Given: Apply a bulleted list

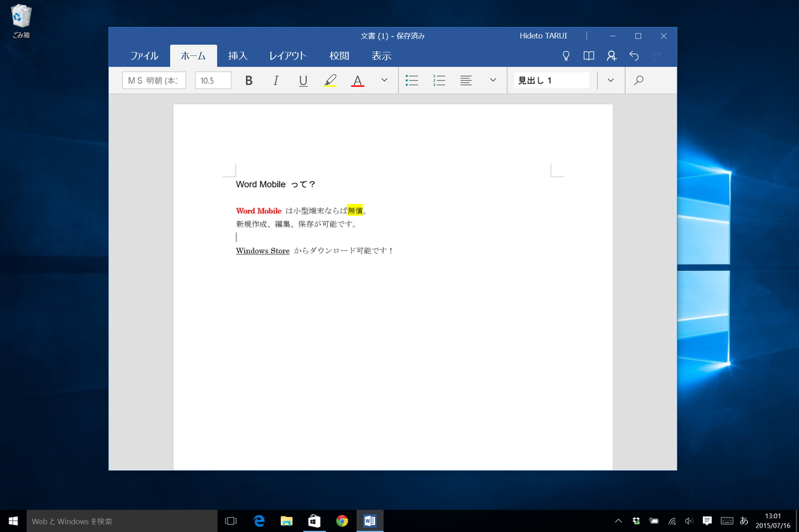Looking at the screenshot, I should 411,80.
